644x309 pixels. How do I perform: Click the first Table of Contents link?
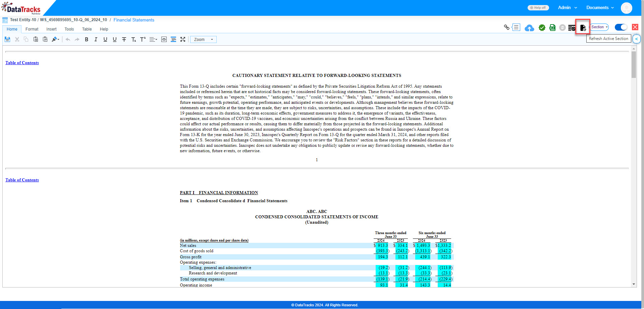pyautogui.click(x=22, y=63)
